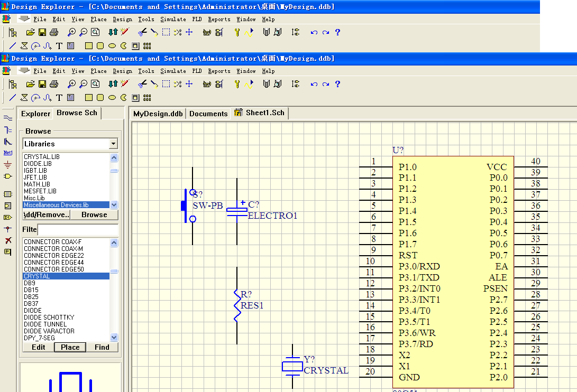Viewport: 577px width, 392px height.
Task: Click into the Filter text field
Action: tap(78, 230)
